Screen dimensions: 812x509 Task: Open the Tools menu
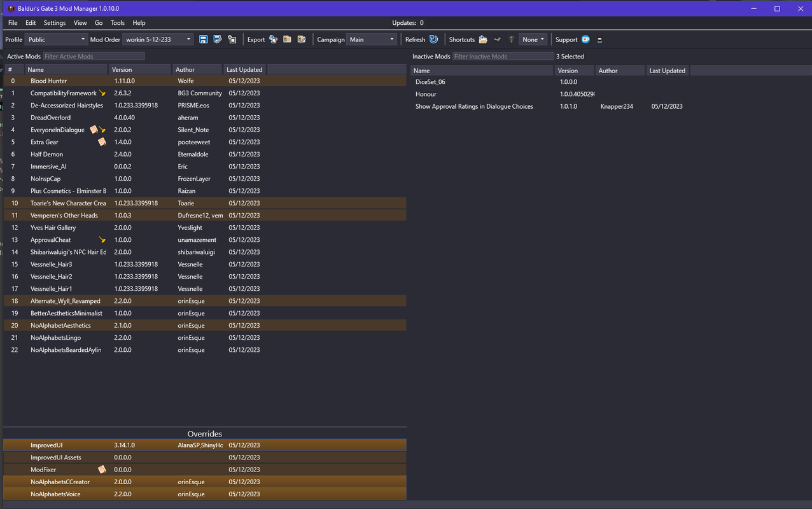(x=118, y=23)
